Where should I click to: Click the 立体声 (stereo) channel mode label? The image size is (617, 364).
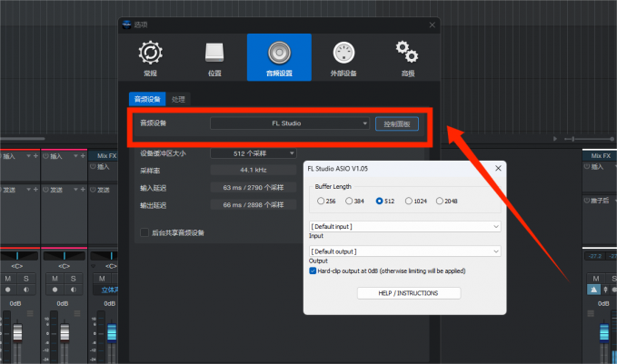109,290
